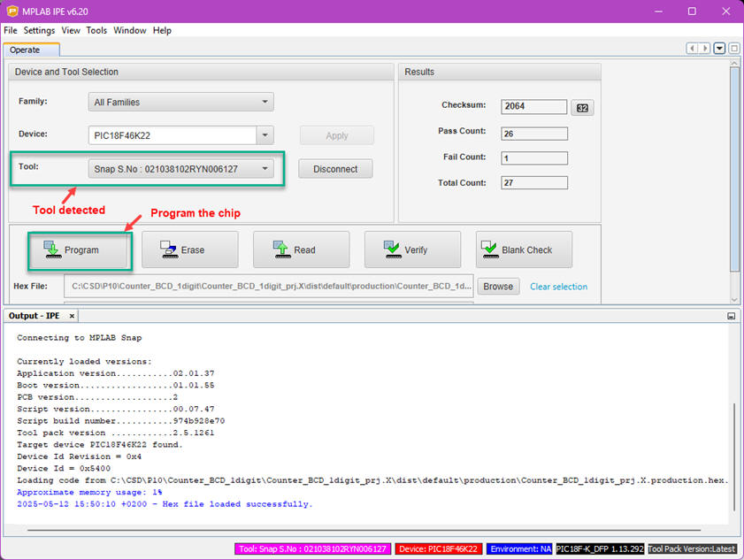Image resolution: width=744 pixels, height=560 pixels.
Task: Click the Output horizontal scrollbar
Action: coord(364,530)
